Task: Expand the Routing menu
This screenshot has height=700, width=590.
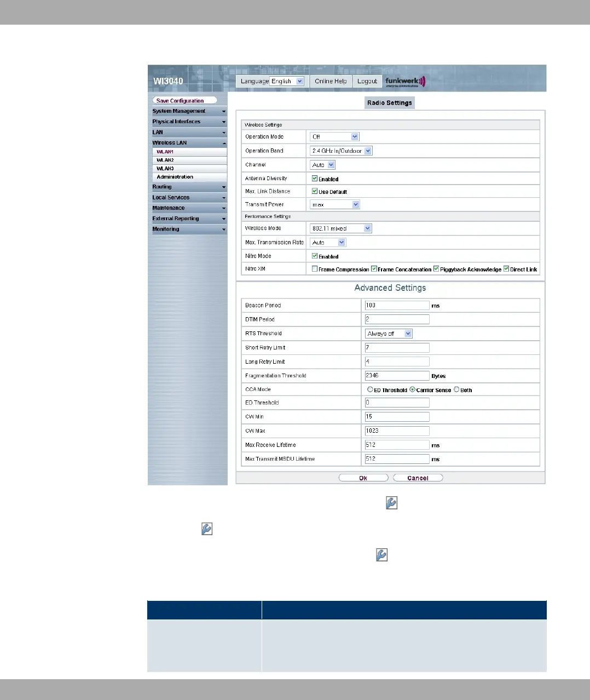Action: (x=189, y=187)
